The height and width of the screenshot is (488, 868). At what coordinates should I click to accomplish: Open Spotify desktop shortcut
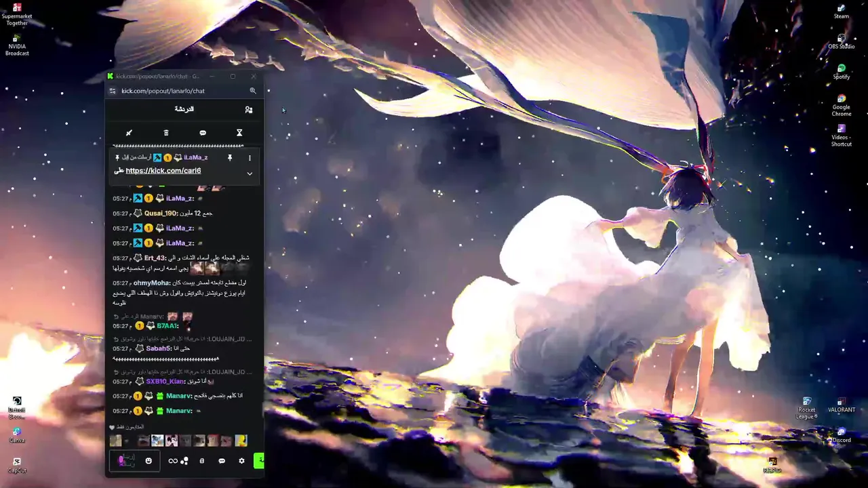click(842, 72)
